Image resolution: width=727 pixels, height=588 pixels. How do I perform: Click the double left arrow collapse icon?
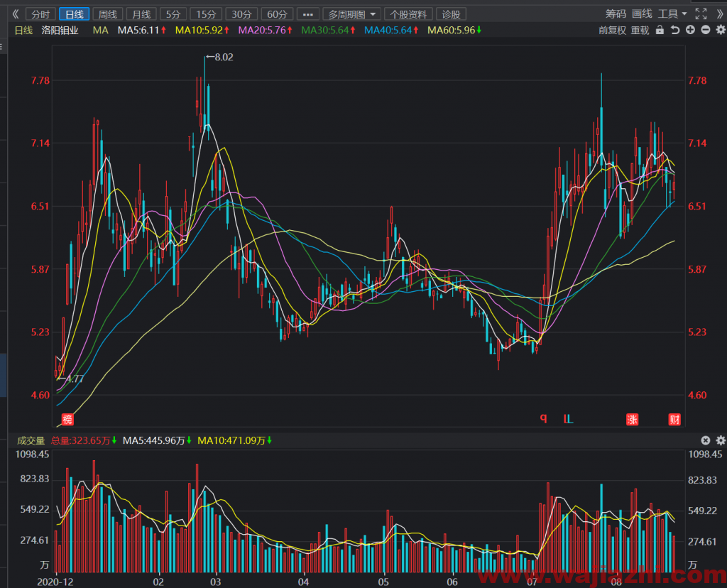pyautogui.click(x=16, y=14)
